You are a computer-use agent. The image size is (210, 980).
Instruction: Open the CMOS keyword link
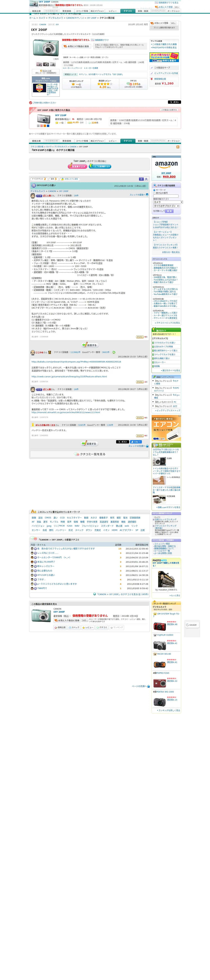[48, 517]
